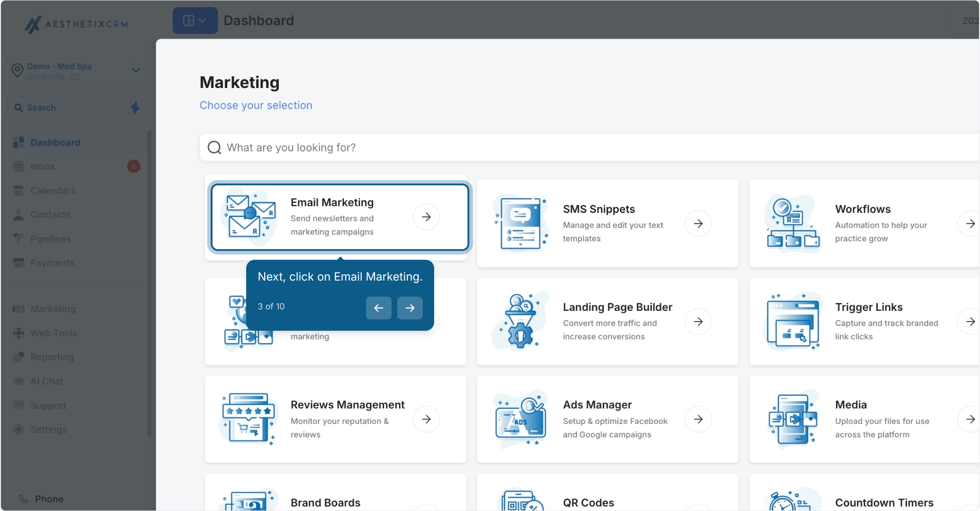980x511 pixels.
Task: Open the layout switcher dropdown in header
Action: coord(195,20)
